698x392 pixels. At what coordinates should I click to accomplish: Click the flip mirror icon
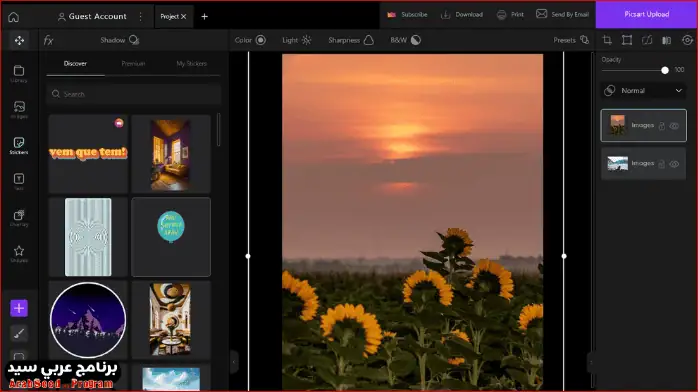666,40
